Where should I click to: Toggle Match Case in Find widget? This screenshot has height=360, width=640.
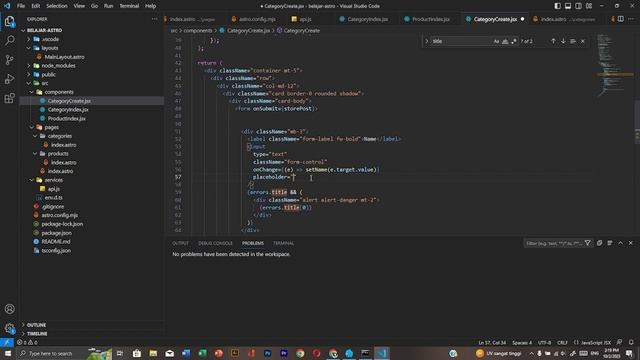[496, 41]
